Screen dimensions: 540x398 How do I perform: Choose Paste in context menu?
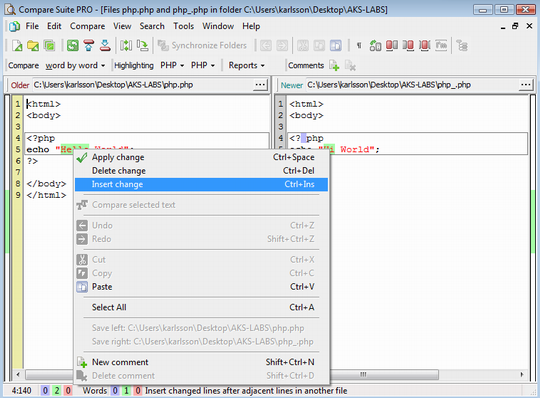[201, 286]
